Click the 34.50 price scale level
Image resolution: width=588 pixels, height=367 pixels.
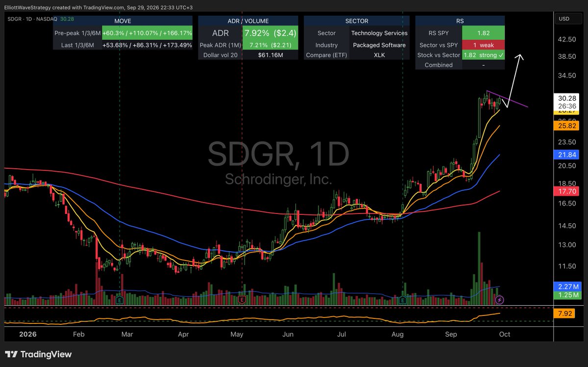(x=566, y=76)
